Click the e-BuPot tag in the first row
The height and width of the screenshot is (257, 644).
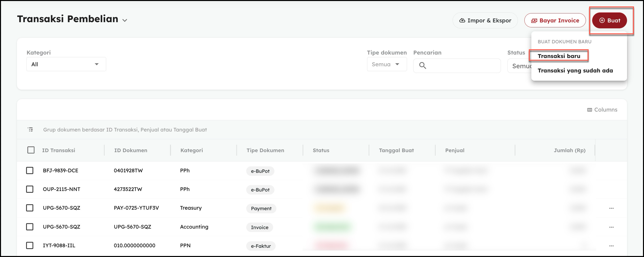click(x=260, y=171)
